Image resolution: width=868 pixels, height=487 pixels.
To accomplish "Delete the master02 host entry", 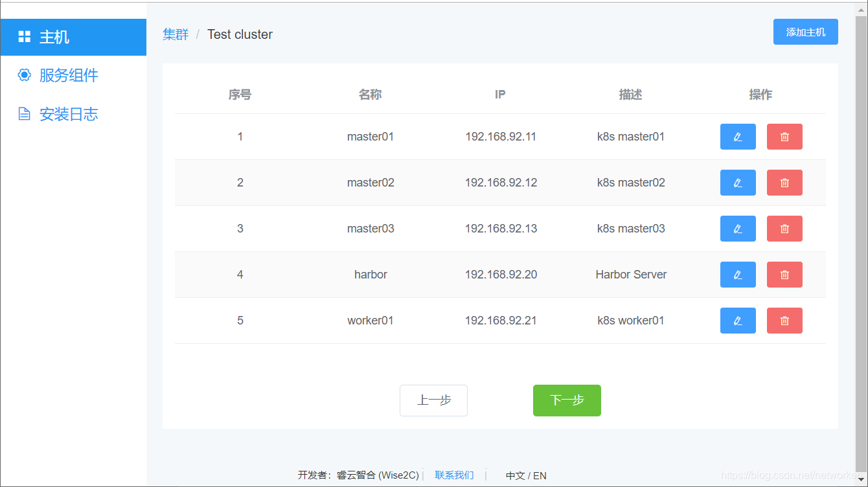I will 784,183.
